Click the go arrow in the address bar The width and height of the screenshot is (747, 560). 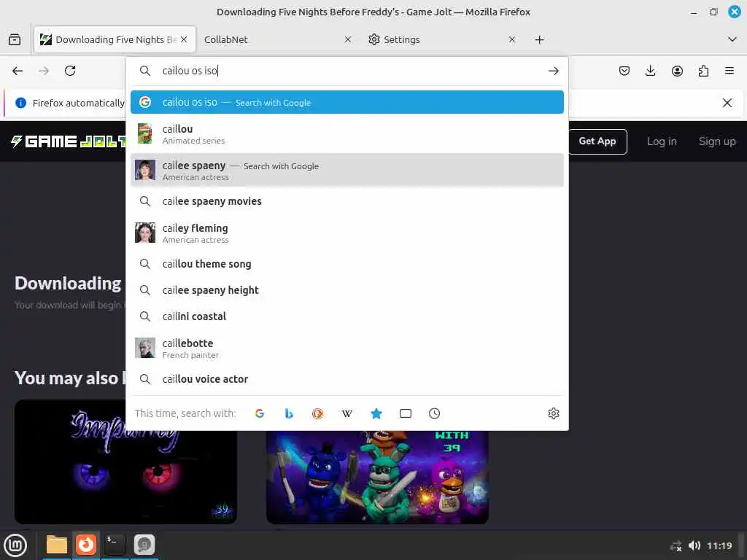553,71
